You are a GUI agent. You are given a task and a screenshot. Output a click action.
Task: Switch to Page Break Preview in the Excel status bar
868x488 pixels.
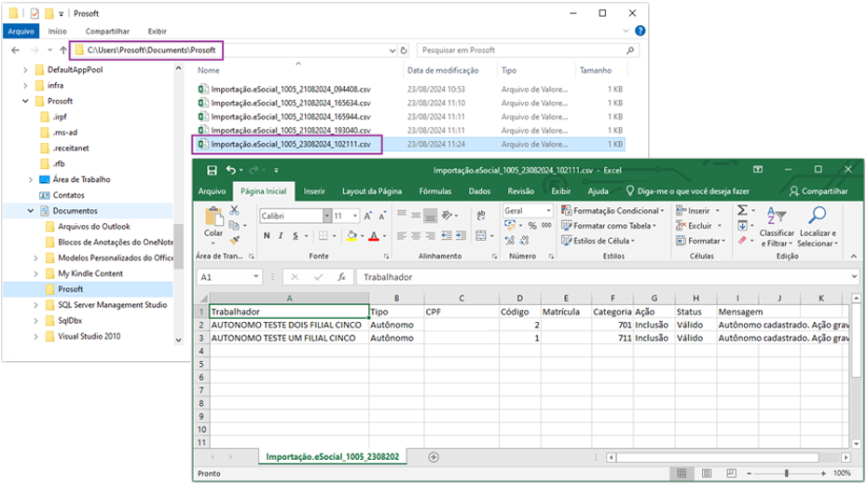[x=731, y=474]
